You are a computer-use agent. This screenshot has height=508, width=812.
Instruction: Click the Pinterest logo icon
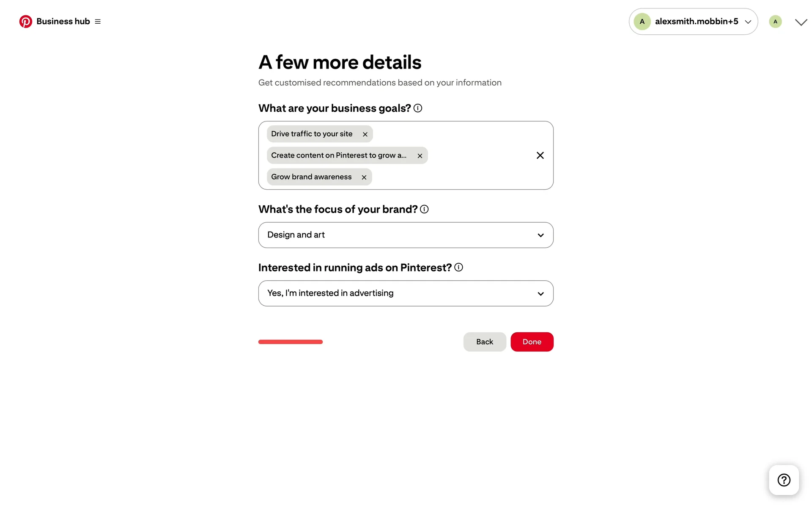point(25,22)
